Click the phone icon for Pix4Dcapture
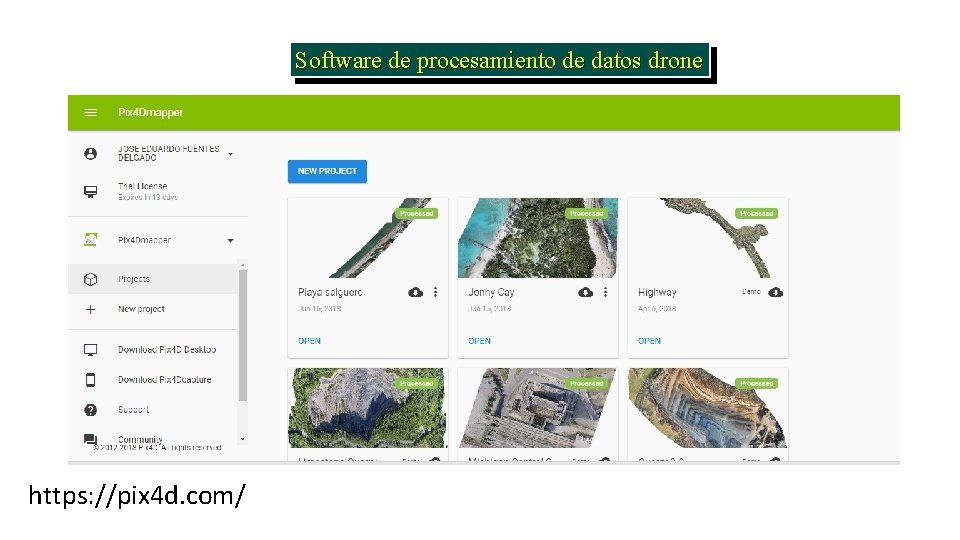 (x=91, y=380)
